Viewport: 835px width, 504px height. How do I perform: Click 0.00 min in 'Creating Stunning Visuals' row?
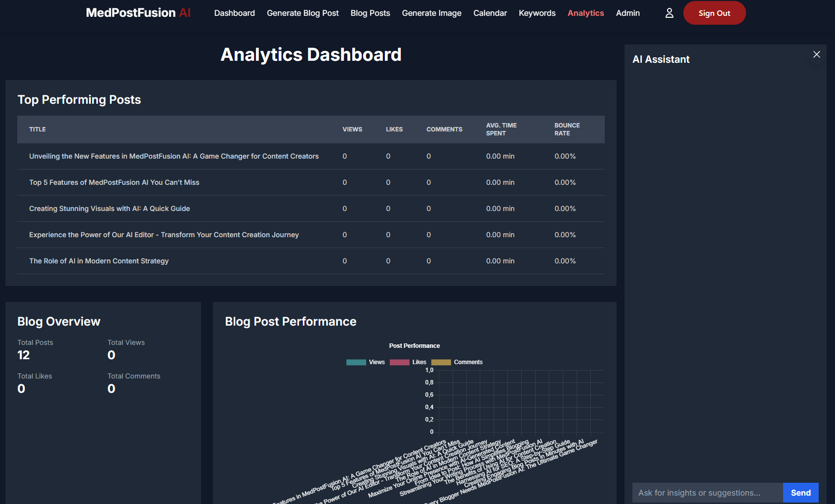501,209
